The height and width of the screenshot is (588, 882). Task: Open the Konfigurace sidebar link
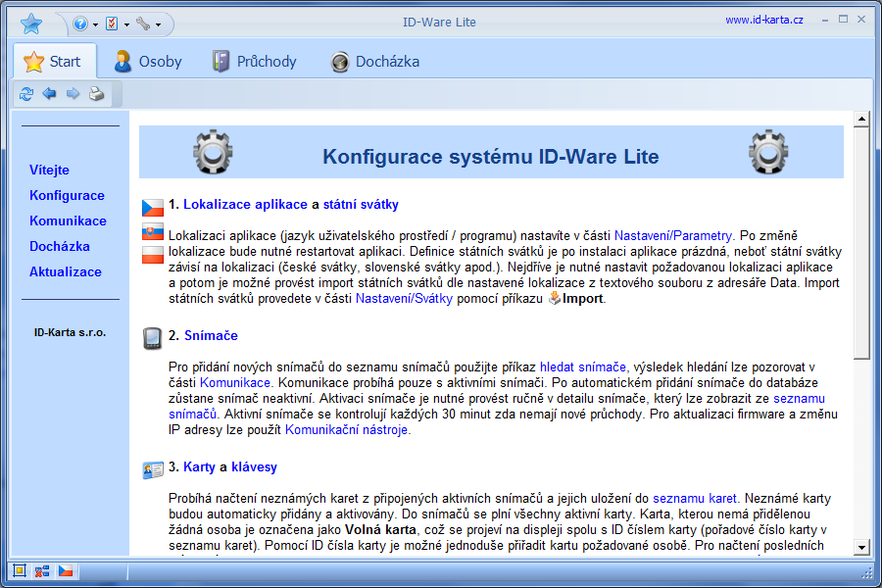(67, 195)
